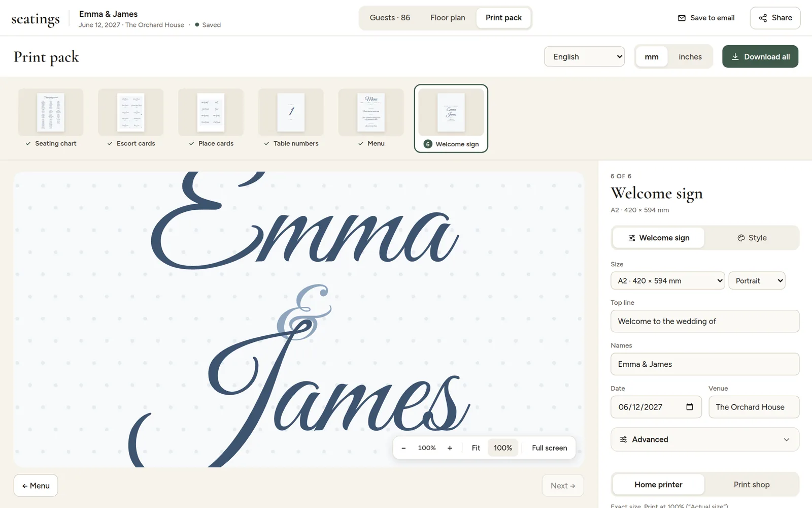Select Home printer option
Screen dimensions: 812x508
pos(658,485)
